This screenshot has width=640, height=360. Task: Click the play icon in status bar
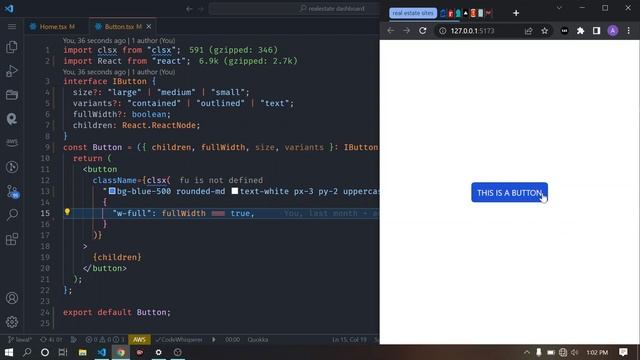point(213,340)
